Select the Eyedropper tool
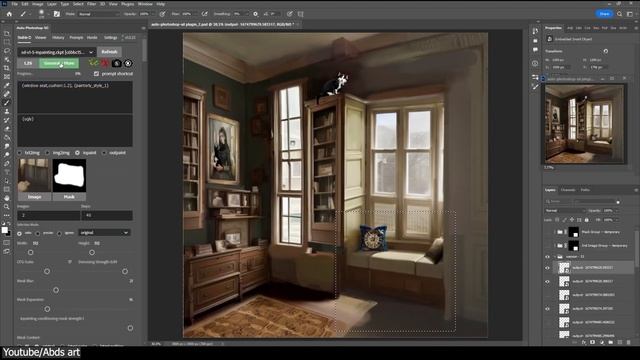Image resolution: width=640 pixels, height=360 pixels. 7,85
